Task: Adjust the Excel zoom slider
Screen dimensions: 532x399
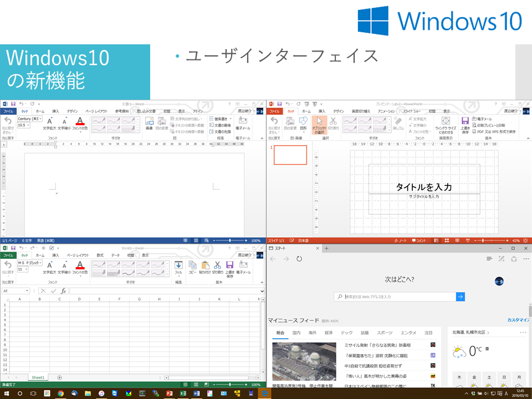Action: coord(229,385)
